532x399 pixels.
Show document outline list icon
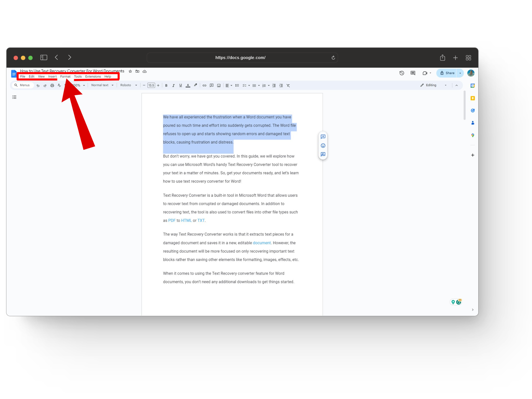pos(14,97)
